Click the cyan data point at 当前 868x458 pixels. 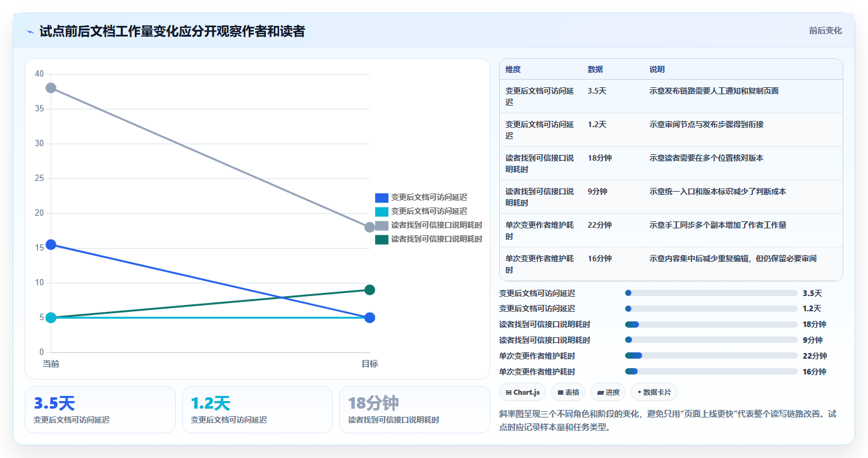(51, 318)
